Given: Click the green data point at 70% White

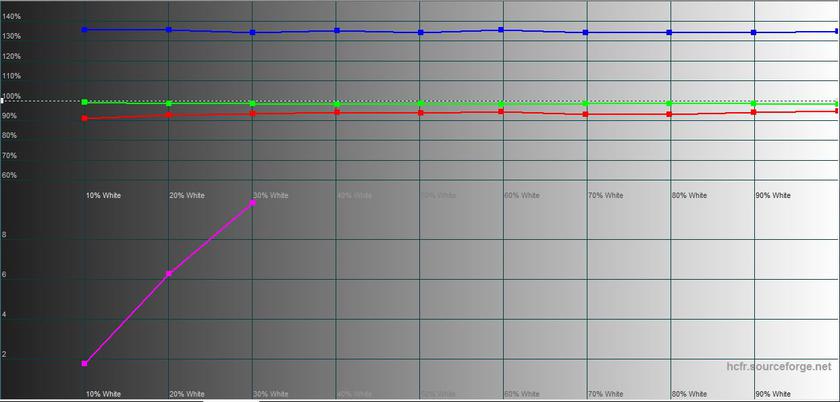Looking at the screenshot, I should [x=586, y=104].
